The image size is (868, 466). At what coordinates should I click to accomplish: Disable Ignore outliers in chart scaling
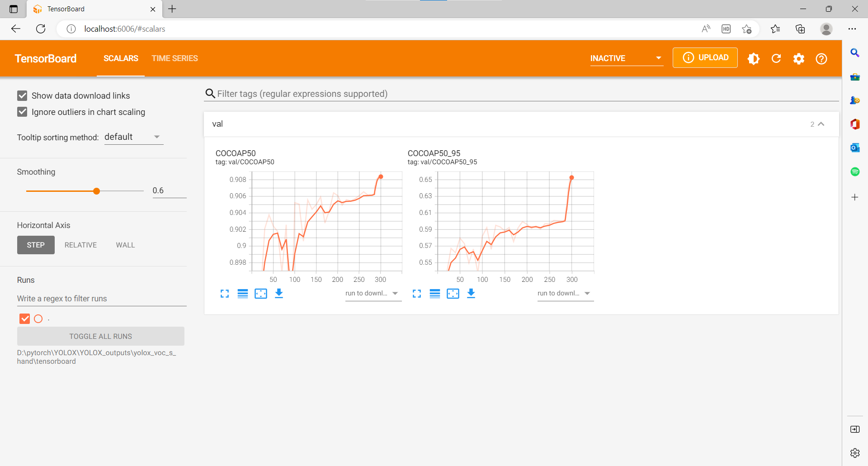point(22,112)
